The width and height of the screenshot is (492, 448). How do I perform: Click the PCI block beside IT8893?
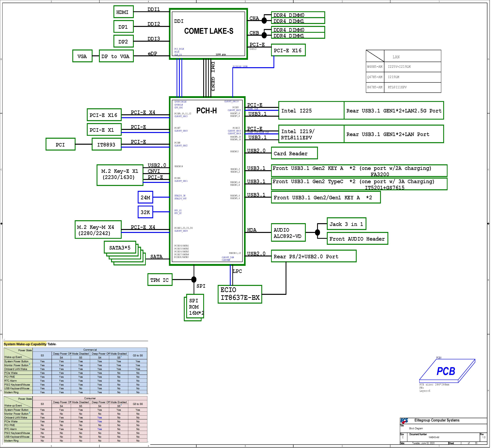pos(60,144)
